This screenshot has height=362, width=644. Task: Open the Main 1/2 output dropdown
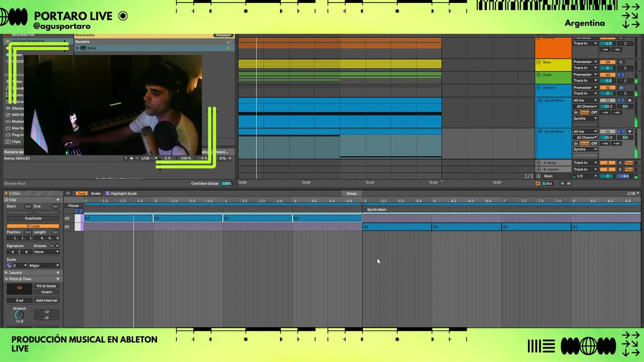(585, 176)
